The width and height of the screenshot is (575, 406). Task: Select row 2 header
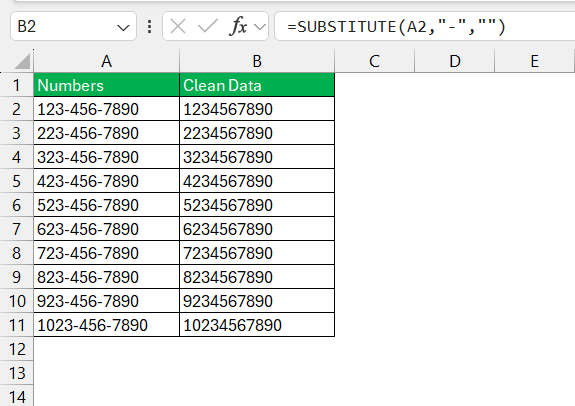click(x=17, y=109)
